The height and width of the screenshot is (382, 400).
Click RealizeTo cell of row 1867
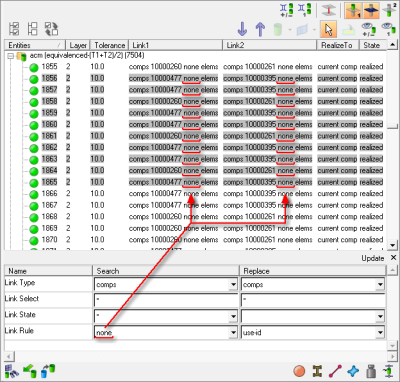pyautogui.click(x=337, y=205)
